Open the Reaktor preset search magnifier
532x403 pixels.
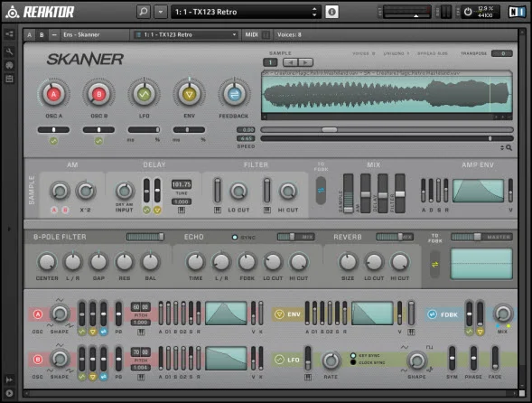[144, 12]
